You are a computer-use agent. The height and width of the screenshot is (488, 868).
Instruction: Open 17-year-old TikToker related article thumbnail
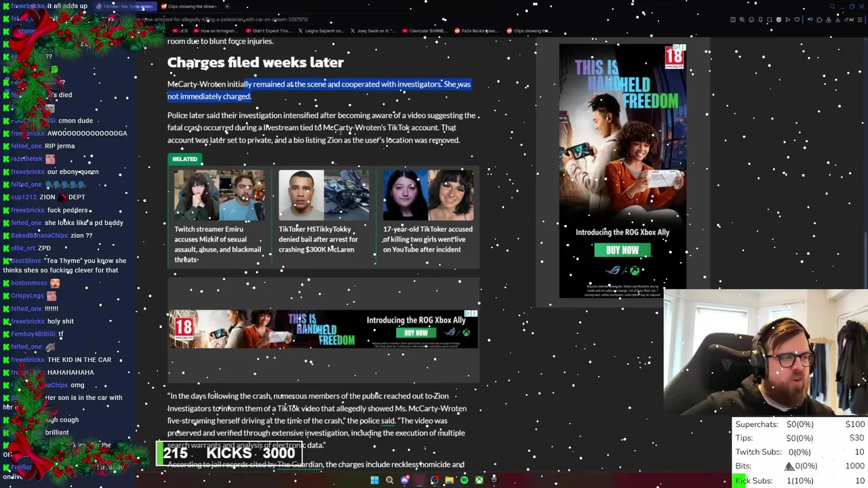point(428,195)
